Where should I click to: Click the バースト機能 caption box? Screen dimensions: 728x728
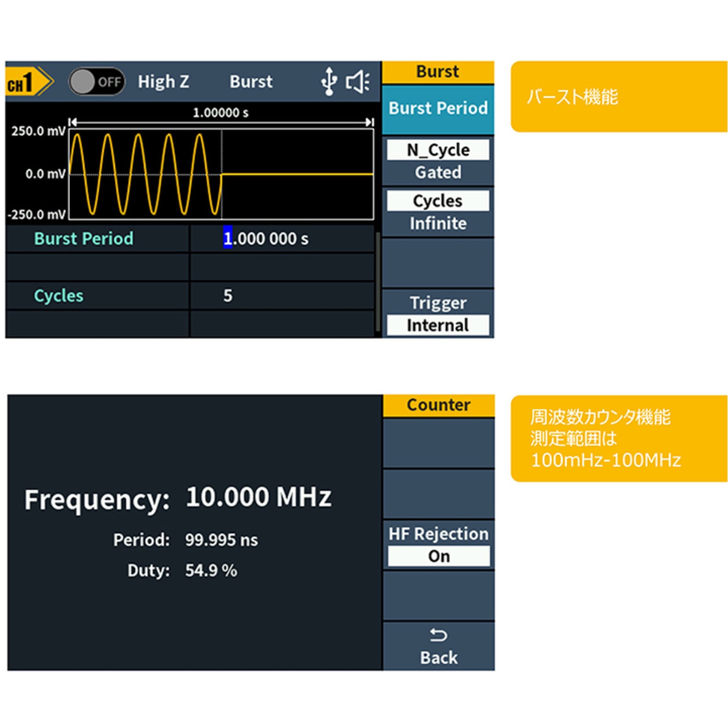[x=619, y=97]
